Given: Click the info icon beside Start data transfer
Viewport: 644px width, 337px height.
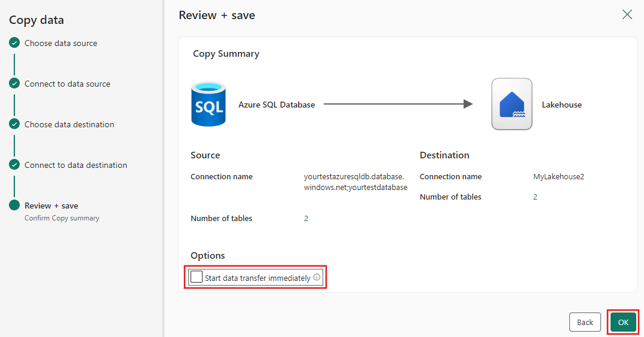Looking at the screenshot, I should click(317, 277).
